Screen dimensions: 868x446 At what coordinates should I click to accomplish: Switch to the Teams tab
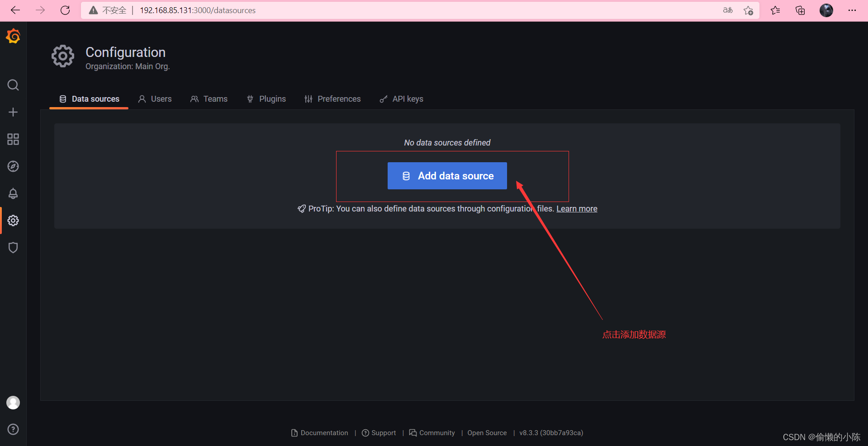pos(209,99)
